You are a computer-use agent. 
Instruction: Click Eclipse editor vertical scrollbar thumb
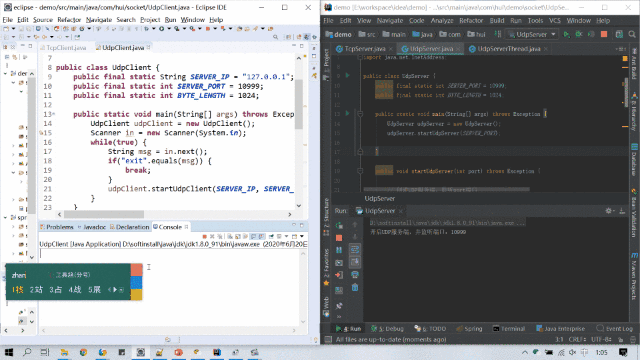click(299, 104)
